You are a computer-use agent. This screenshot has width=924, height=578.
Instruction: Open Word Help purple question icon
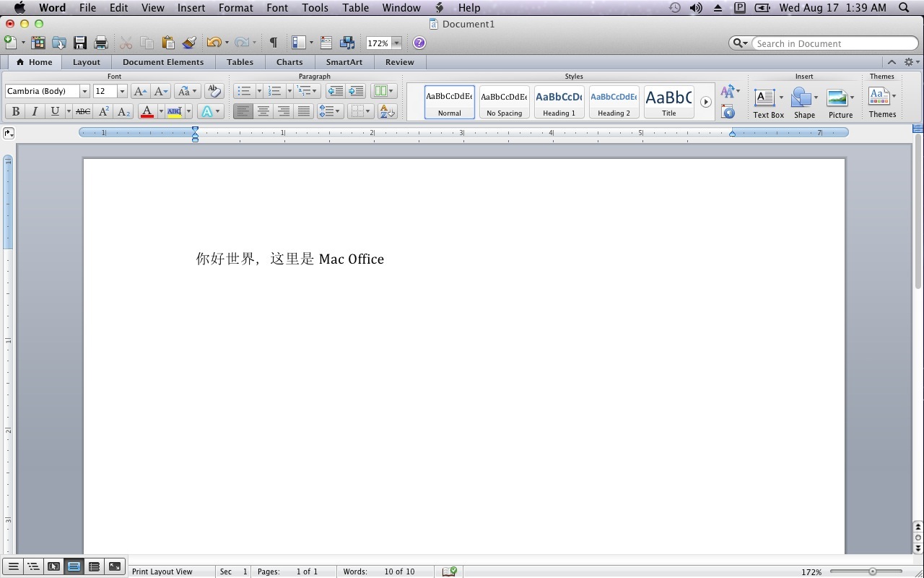click(419, 43)
